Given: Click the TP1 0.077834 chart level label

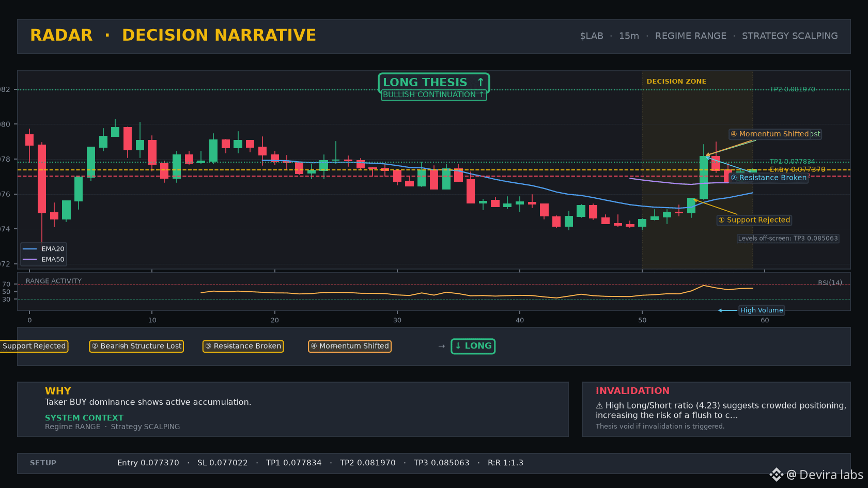Looking at the screenshot, I should click(x=792, y=162).
